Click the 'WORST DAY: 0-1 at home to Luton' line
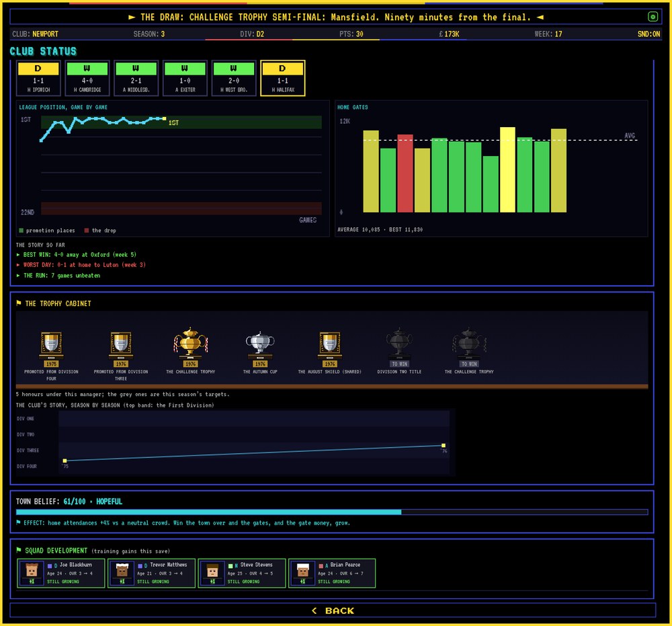 tap(81, 265)
